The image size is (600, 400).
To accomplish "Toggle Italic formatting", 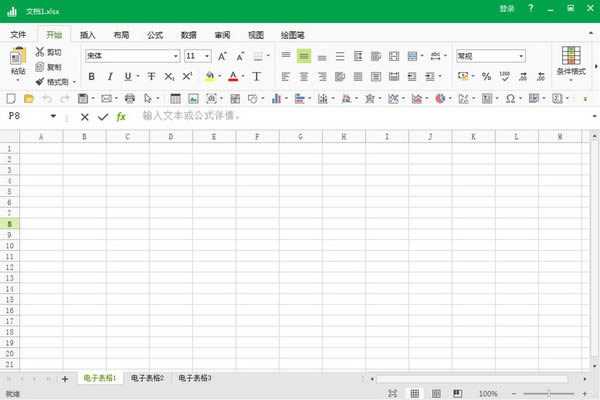I will pos(110,77).
